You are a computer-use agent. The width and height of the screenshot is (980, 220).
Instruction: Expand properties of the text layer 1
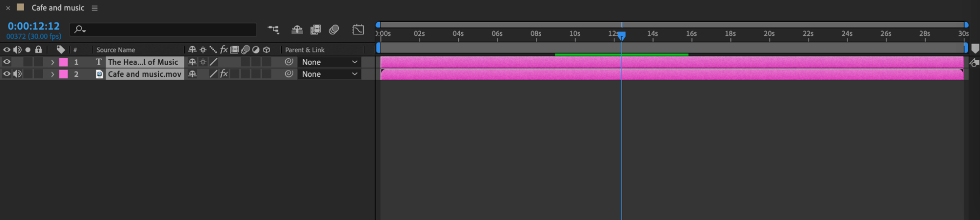pyautogui.click(x=52, y=62)
